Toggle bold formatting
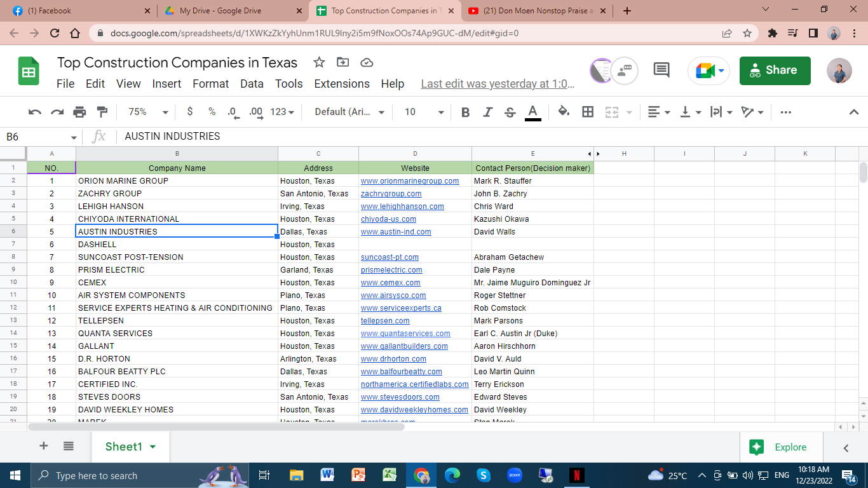The height and width of the screenshot is (488, 868). (465, 112)
